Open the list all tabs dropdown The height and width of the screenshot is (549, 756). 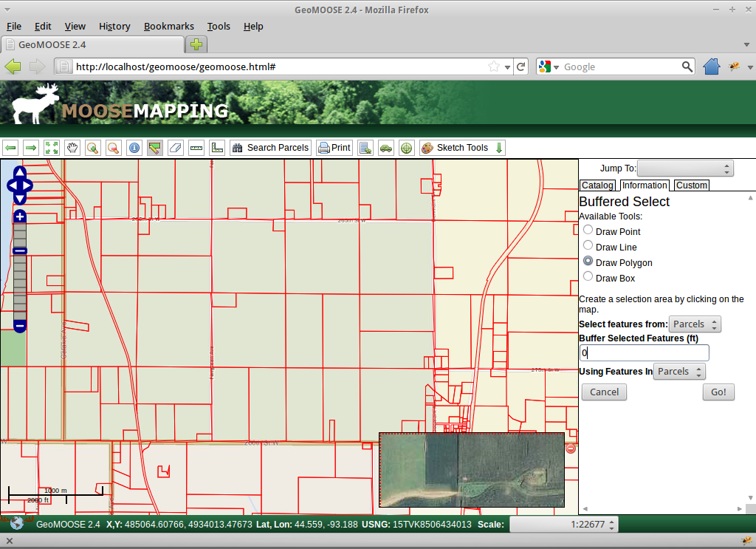pyautogui.click(x=746, y=45)
